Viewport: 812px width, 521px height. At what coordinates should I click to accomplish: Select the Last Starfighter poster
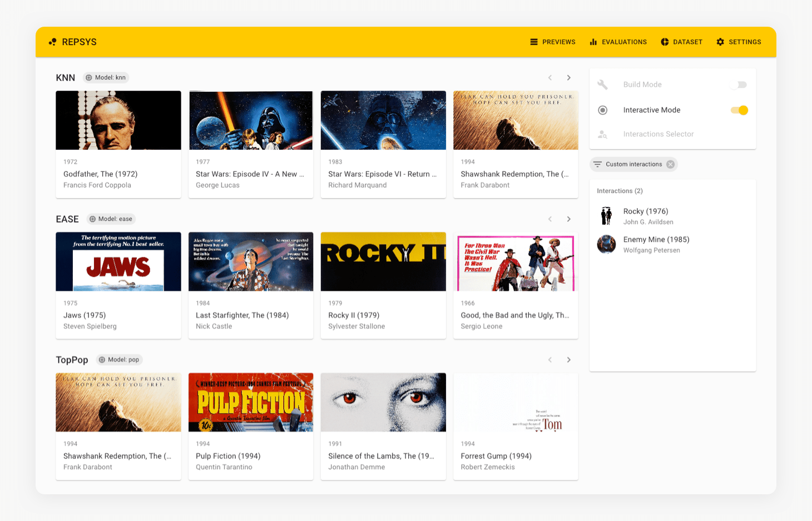pyautogui.click(x=251, y=262)
